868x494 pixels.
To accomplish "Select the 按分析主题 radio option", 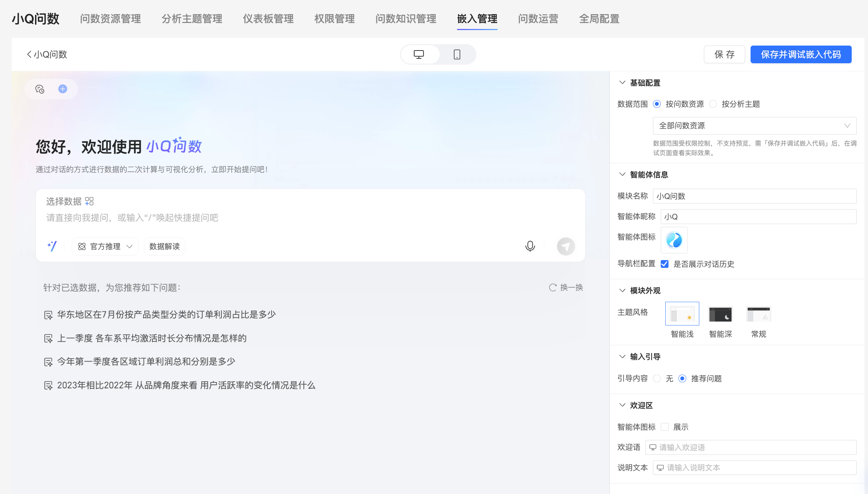I will [713, 104].
